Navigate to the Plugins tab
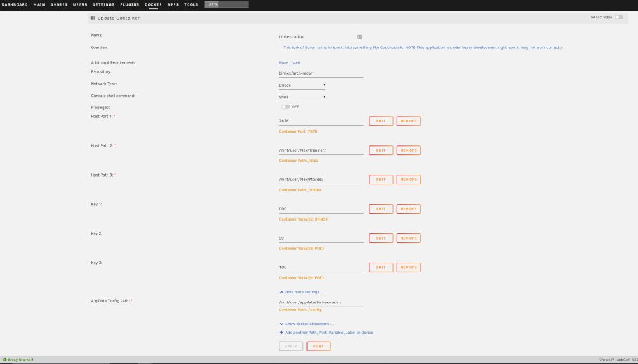 (x=130, y=5)
